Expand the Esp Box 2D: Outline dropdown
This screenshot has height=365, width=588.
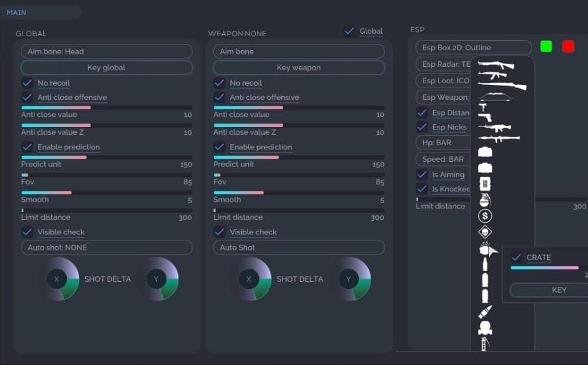pos(473,47)
